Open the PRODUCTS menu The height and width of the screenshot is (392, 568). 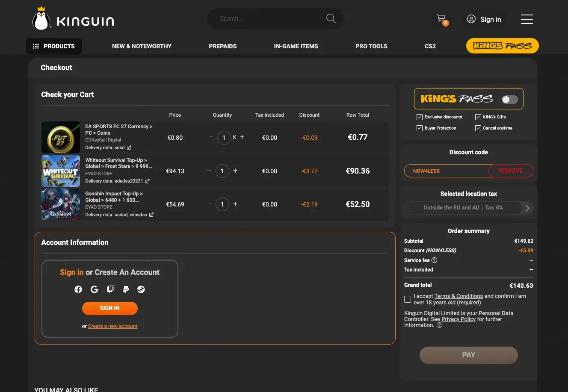point(54,46)
